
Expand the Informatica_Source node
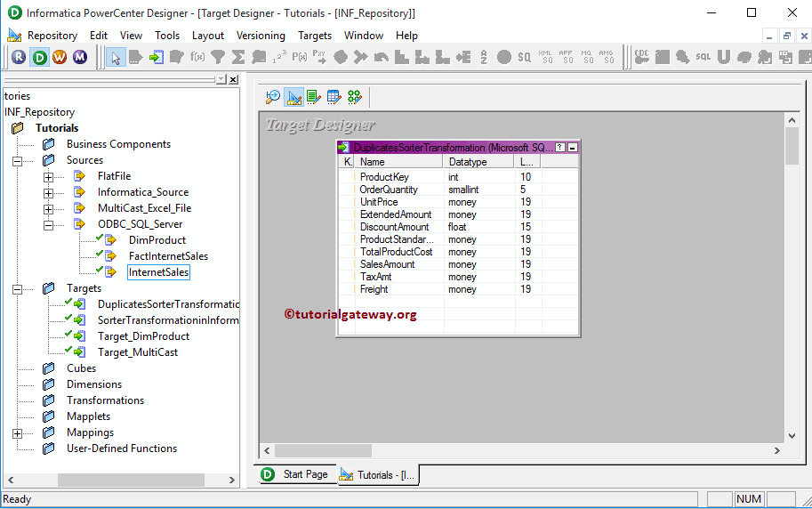tap(48, 193)
